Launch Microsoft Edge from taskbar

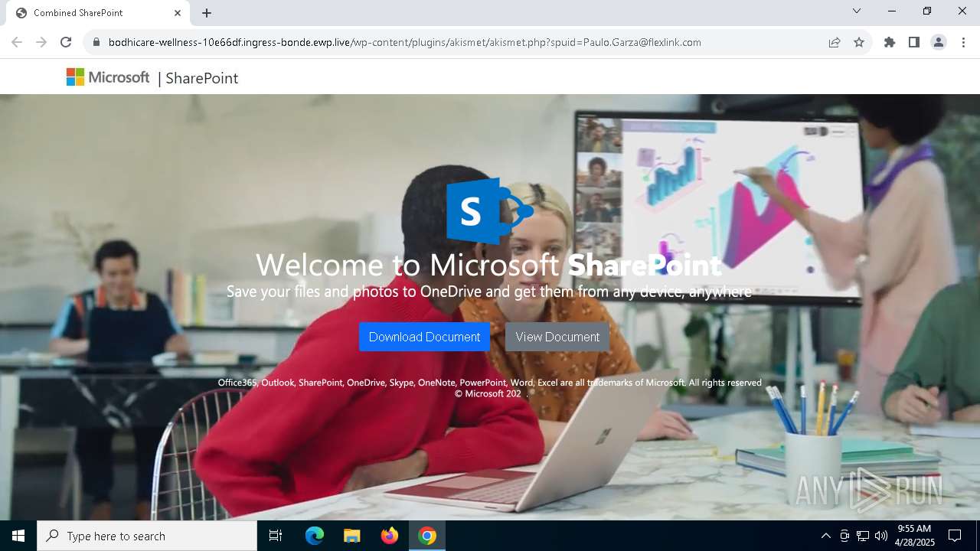click(315, 536)
